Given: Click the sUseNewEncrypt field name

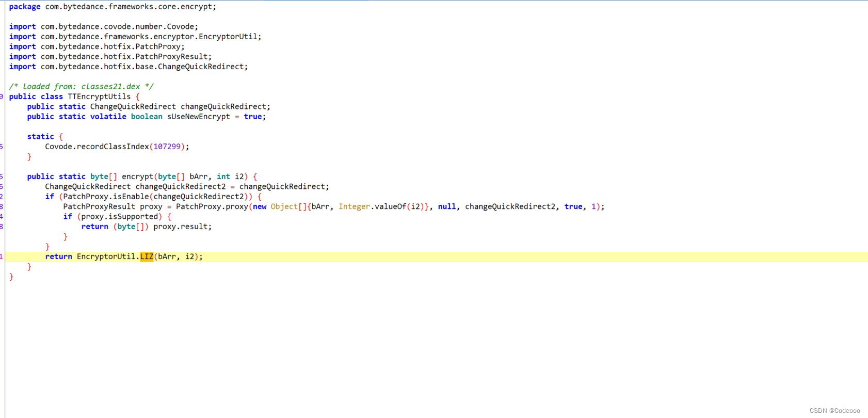Looking at the screenshot, I should [198, 117].
